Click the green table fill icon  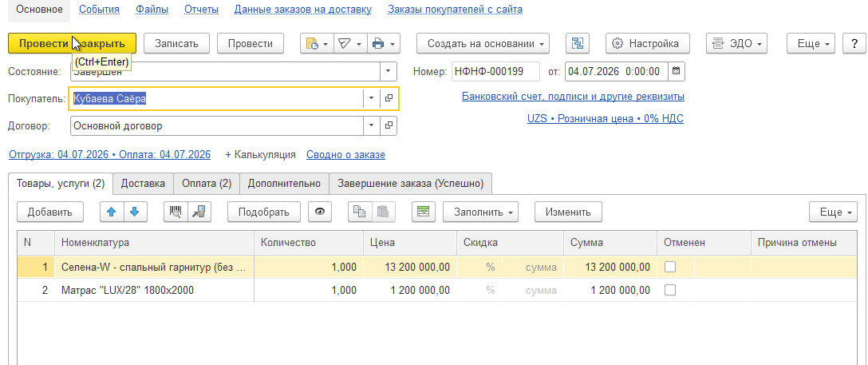tap(424, 212)
